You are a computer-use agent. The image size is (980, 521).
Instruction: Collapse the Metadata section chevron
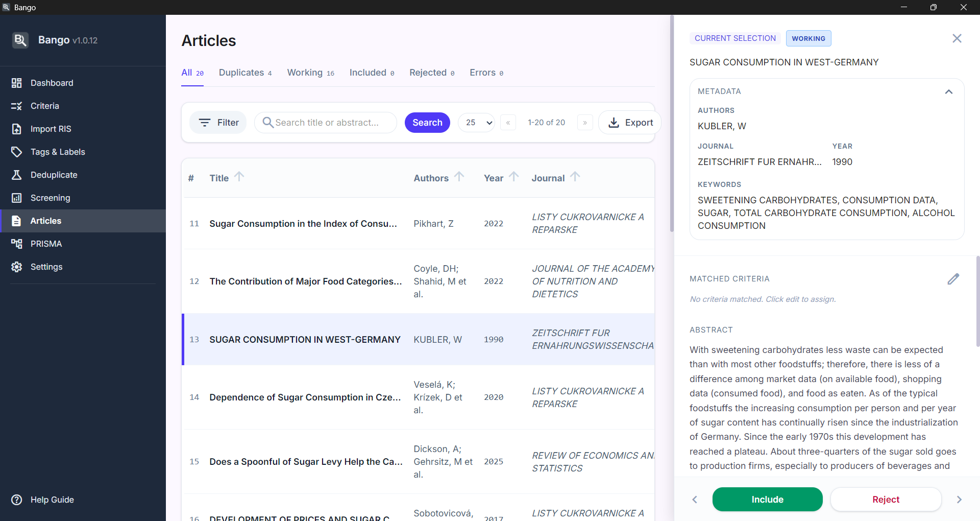click(949, 92)
